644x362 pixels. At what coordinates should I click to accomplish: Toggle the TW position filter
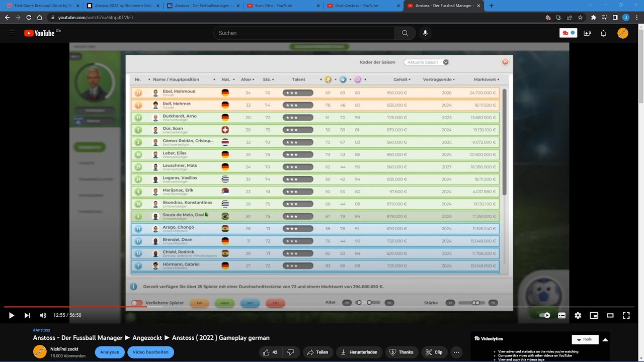[x=199, y=303]
